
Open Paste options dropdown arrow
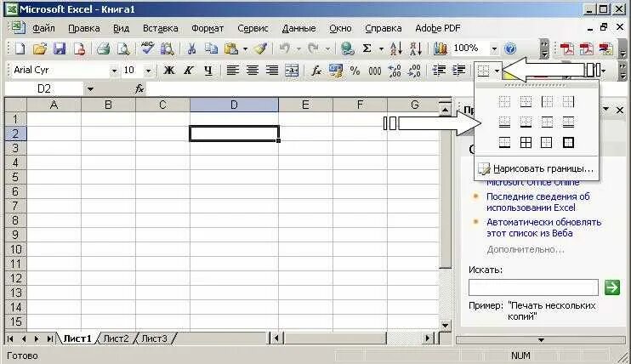(x=245, y=49)
